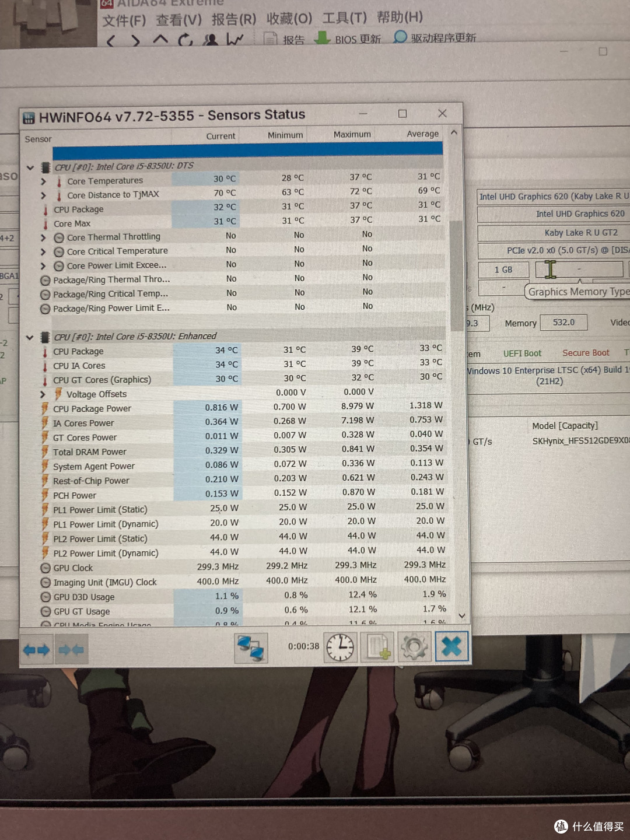
Task: Click AIDA64 refresh toolbar icon
Action: 185,40
